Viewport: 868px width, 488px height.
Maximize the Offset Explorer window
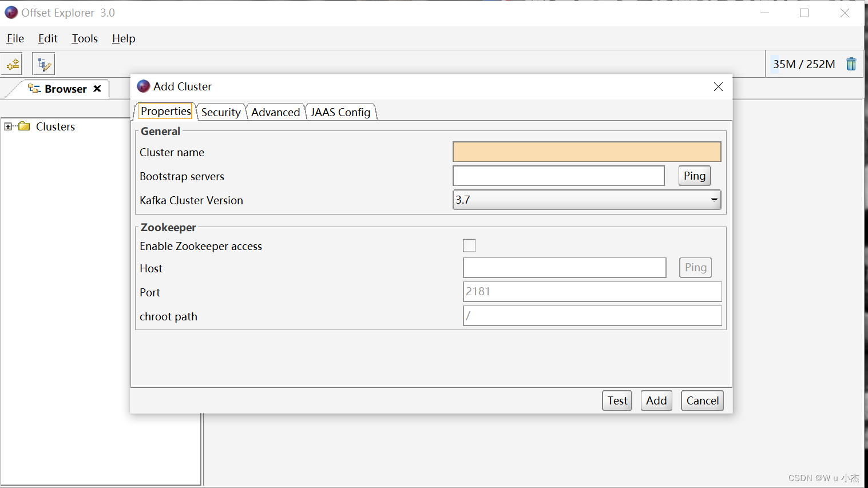click(x=804, y=13)
